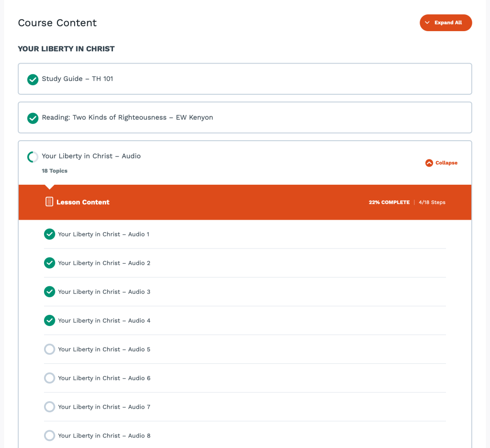Select the empty status circle for Audio 6
This screenshot has width=490, height=448.
point(49,378)
